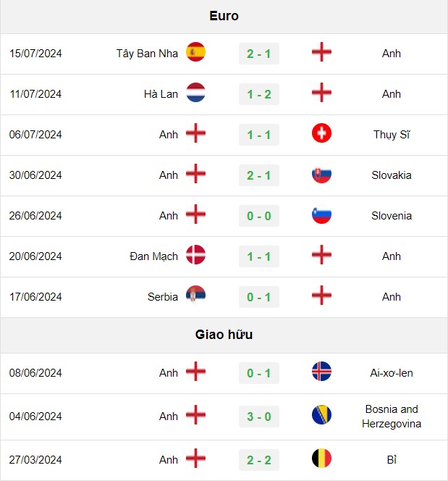Viewport: 448px width, 481px height.
Task: Click the Slovenia flag icon
Action: [x=321, y=214]
